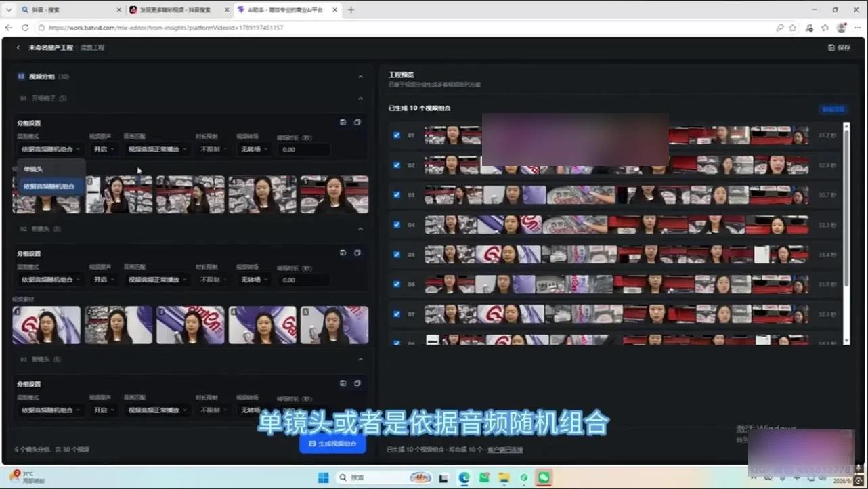Click blue button beside 已生成 10 个视频组合
Image resolution: width=868 pixels, height=489 pixels.
[x=833, y=109]
